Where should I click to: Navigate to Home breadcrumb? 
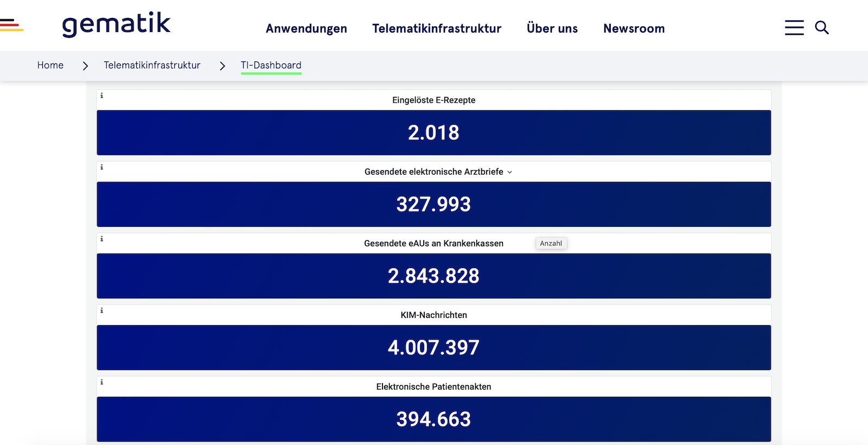50,65
